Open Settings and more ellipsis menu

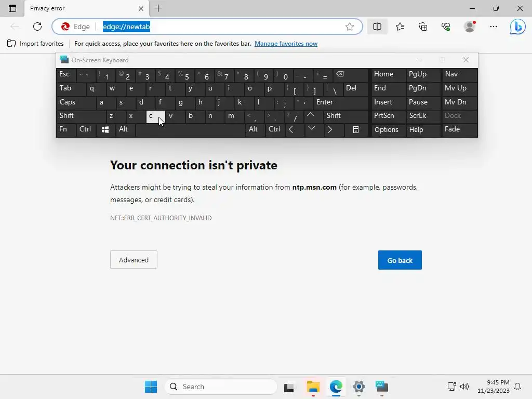click(x=494, y=26)
